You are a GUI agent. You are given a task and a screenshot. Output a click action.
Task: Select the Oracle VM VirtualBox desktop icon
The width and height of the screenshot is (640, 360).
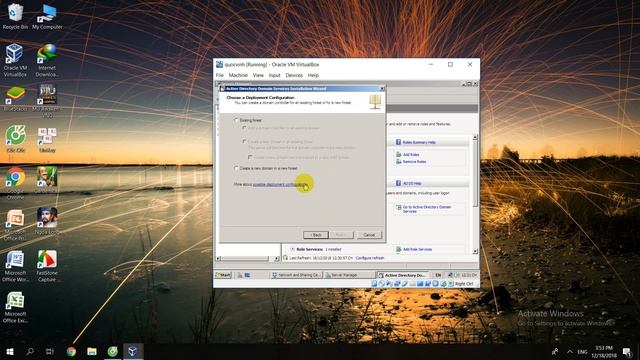click(15, 60)
